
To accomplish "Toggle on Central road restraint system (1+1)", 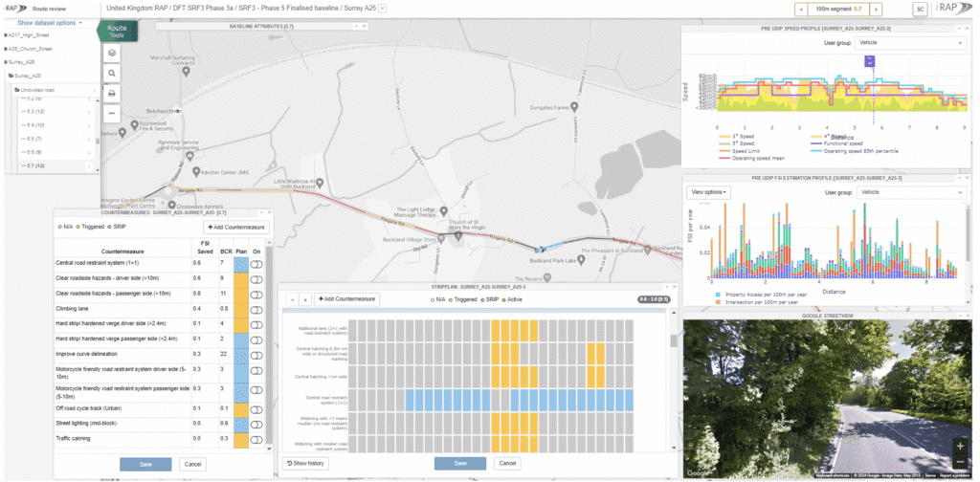I will tap(256, 264).
